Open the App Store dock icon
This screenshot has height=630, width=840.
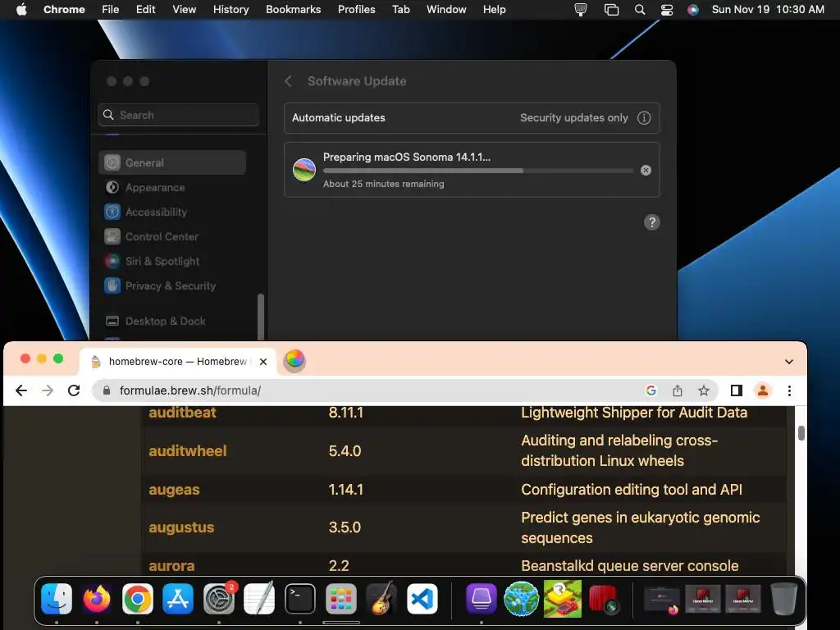click(x=178, y=599)
